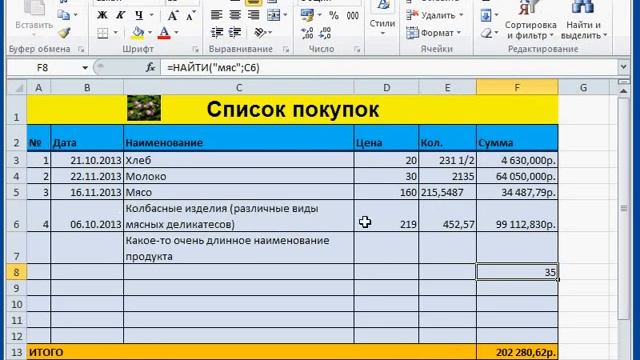Click Формат (Format) cells button
The image size is (640, 360).
coord(433,33)
